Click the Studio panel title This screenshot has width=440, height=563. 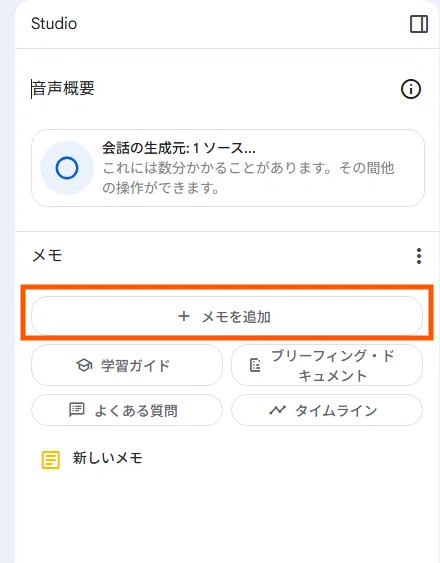[x=54, y=24]
